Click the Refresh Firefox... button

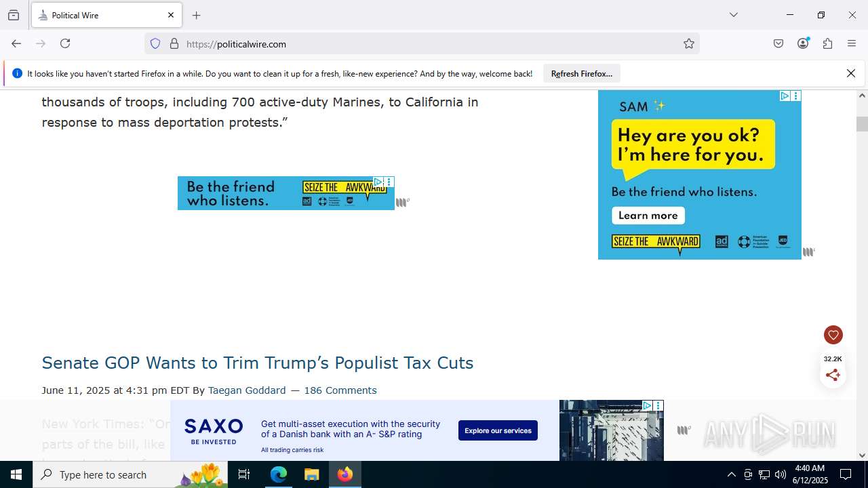pyautogui.click(x=582, y=73)
